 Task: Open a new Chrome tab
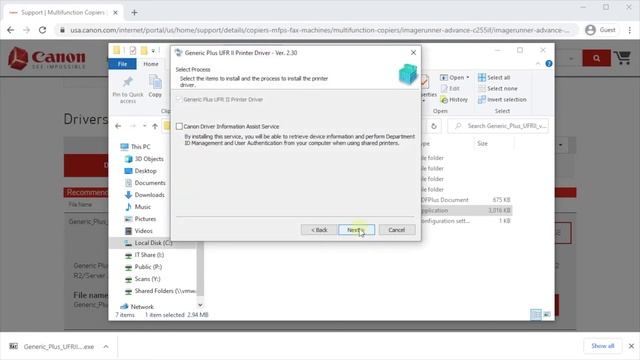pyautogui.click(x=134, y=13)
